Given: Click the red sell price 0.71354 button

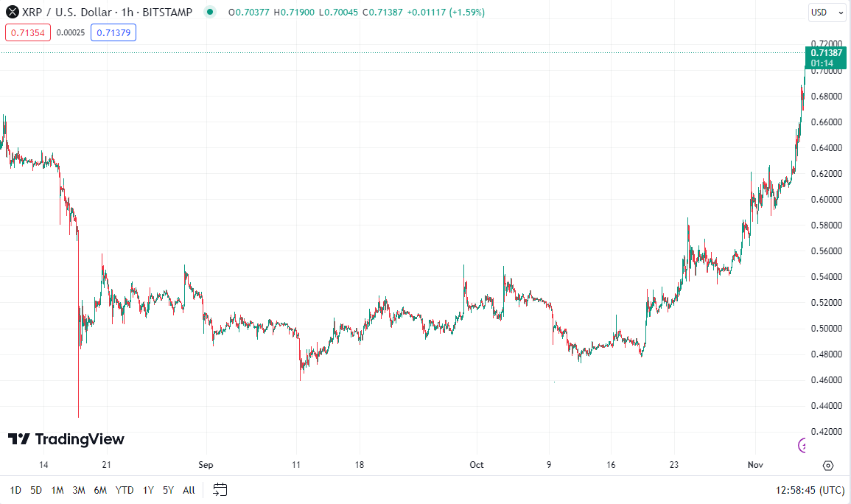Looking at the screenshot, I should coord(28,32).
